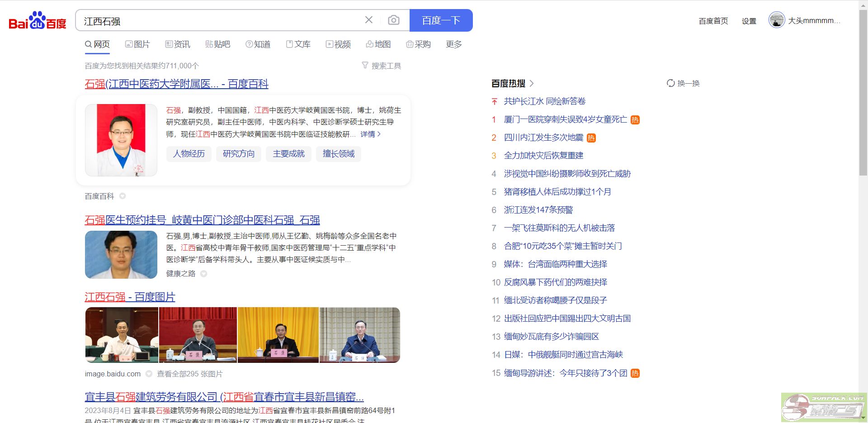
Task: Open hot search 全力加快灾后恢复重建
Action: tap(544, 156)
